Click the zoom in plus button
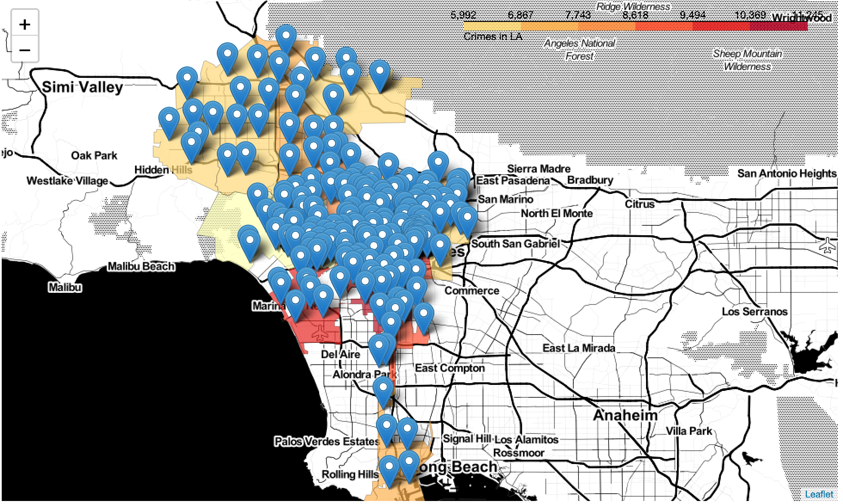Image resolution: width=843 pixels, height=504 pixels. 25,24
